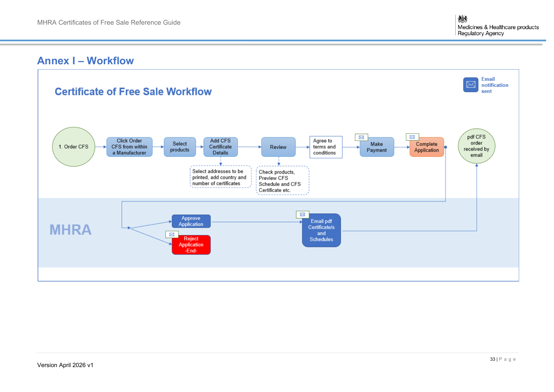554x392 pixels.
Task: Click the 'Select addresses to be printed' note
Action: tap(220, 177)
